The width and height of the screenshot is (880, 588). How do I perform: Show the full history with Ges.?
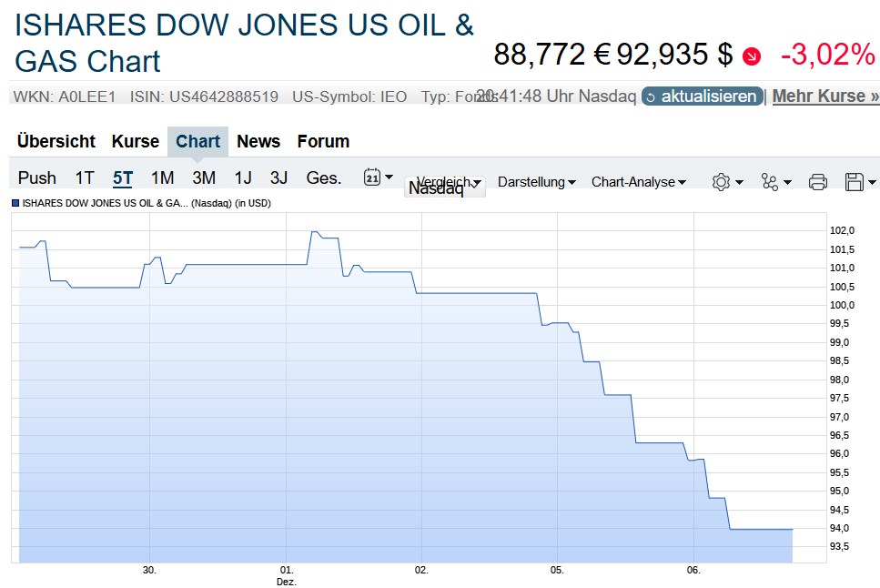coord(324,178)
